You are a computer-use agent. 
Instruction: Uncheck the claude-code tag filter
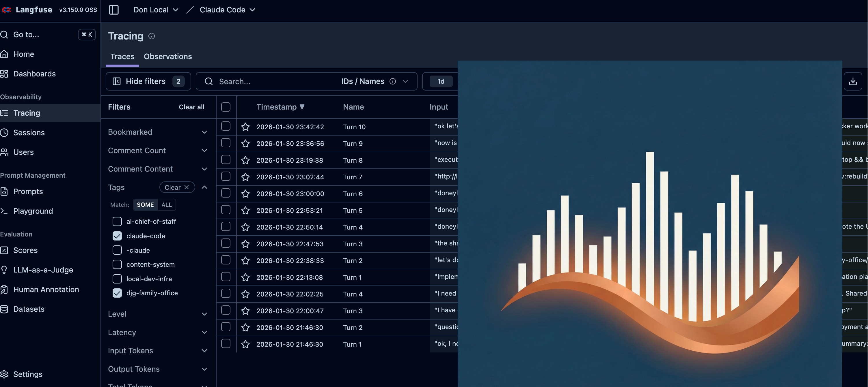coord(117,236)
